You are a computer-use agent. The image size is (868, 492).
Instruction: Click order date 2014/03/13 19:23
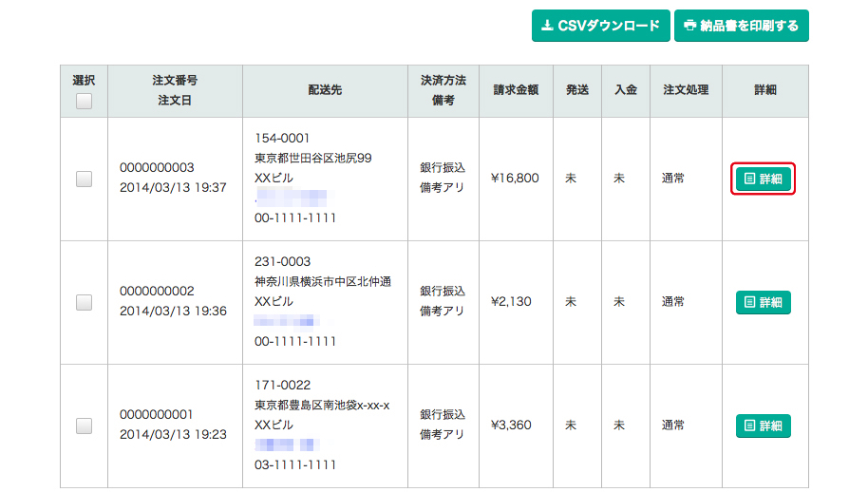coord(173,434)
